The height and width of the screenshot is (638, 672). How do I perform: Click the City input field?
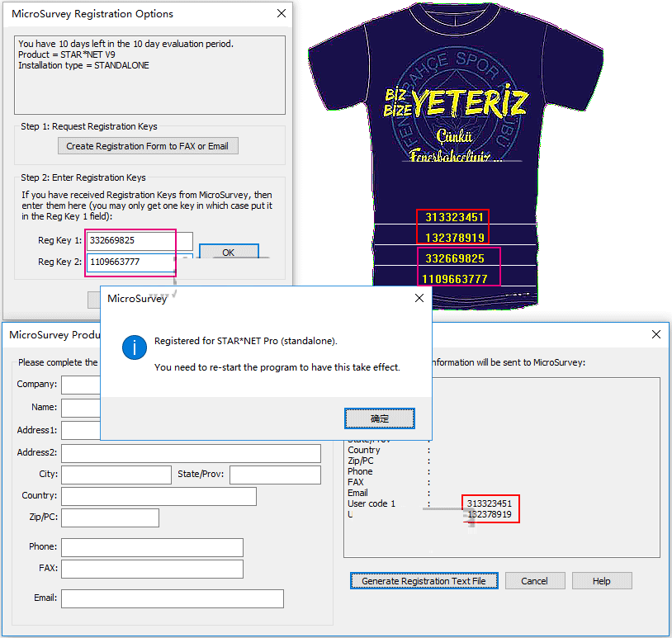tap(116, 475)
